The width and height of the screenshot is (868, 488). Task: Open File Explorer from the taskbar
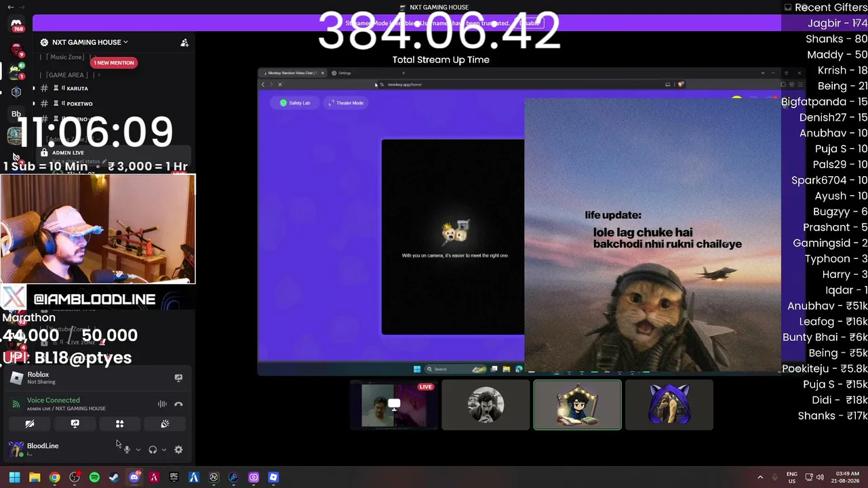tap(35, 477)
